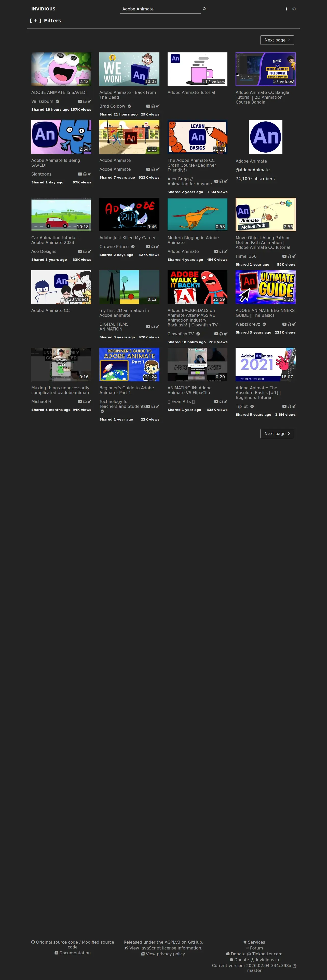
Task: Click the search magnifier icon
Action: [x=205, y=9]
